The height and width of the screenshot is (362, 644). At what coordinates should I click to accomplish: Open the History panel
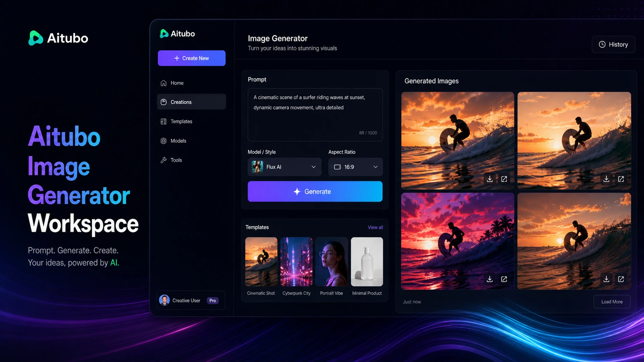tap(613, 45)
